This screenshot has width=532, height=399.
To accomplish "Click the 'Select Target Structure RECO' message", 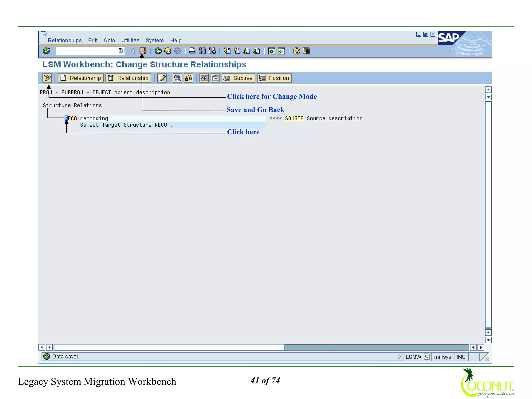I will 126,125.
